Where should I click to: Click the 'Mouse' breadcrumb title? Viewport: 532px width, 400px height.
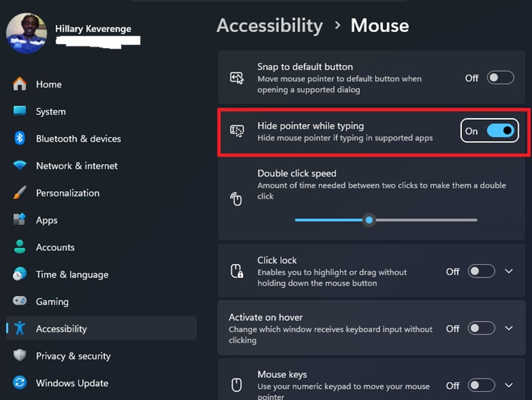click(380, 25)
